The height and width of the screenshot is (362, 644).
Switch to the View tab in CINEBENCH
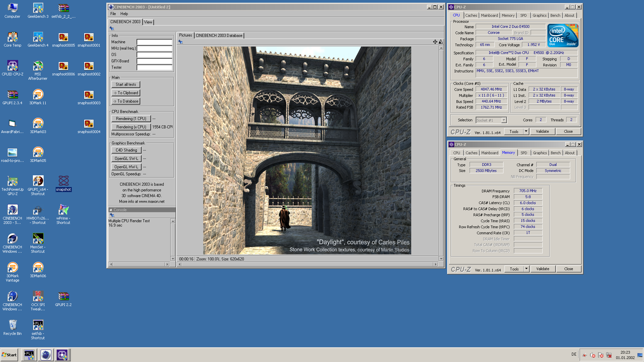[x=148, y=22]
